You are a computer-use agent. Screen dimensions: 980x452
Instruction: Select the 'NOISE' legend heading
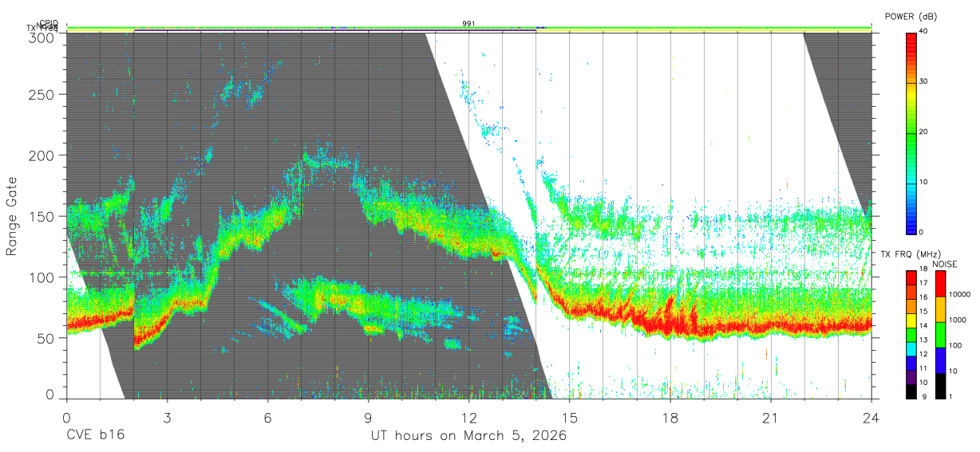(x=945, y=264)
